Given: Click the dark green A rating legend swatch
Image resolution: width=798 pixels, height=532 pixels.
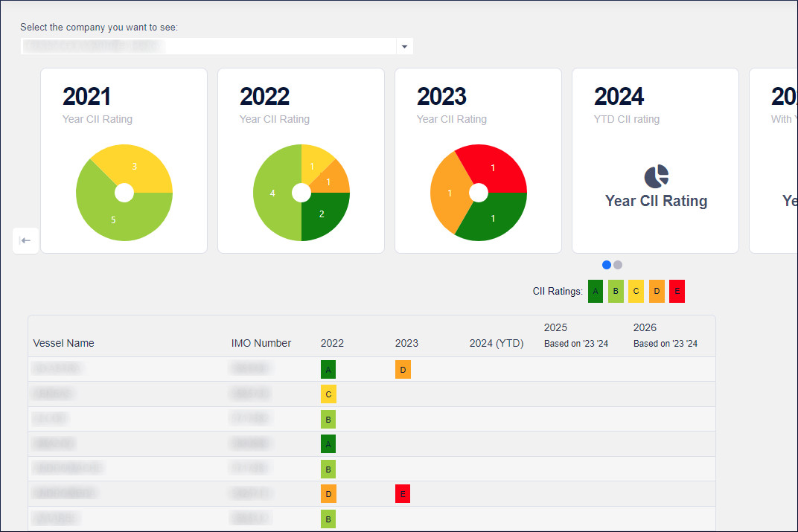Looking at the screenshot, I should click(x=596, y=292).
